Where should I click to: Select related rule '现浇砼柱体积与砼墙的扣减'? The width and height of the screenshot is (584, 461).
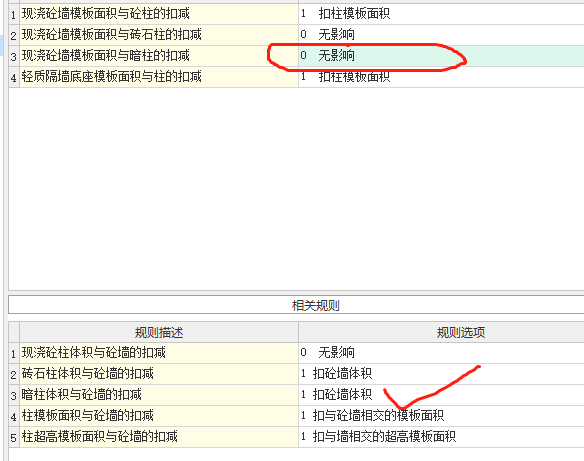coord(159,353)
